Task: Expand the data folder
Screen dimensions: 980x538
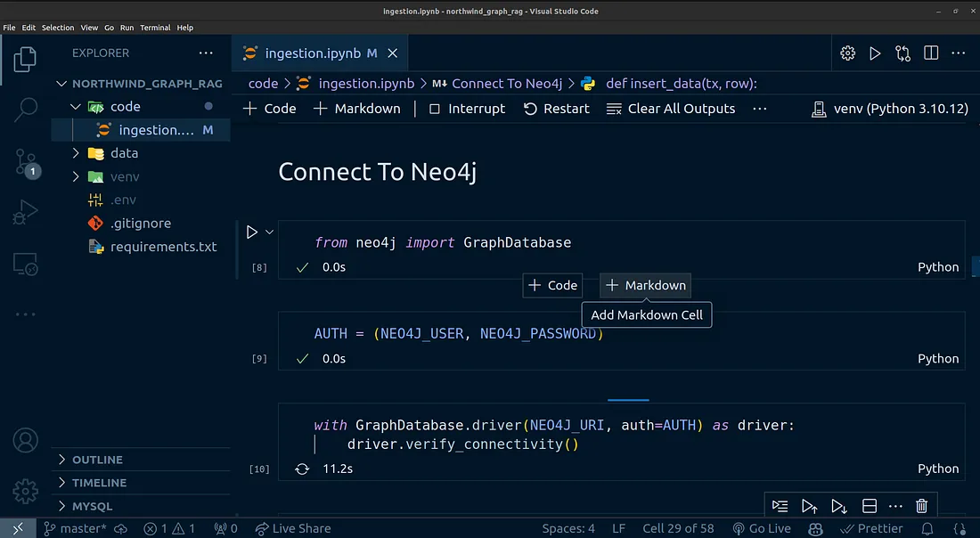Action: coord(75,153)
